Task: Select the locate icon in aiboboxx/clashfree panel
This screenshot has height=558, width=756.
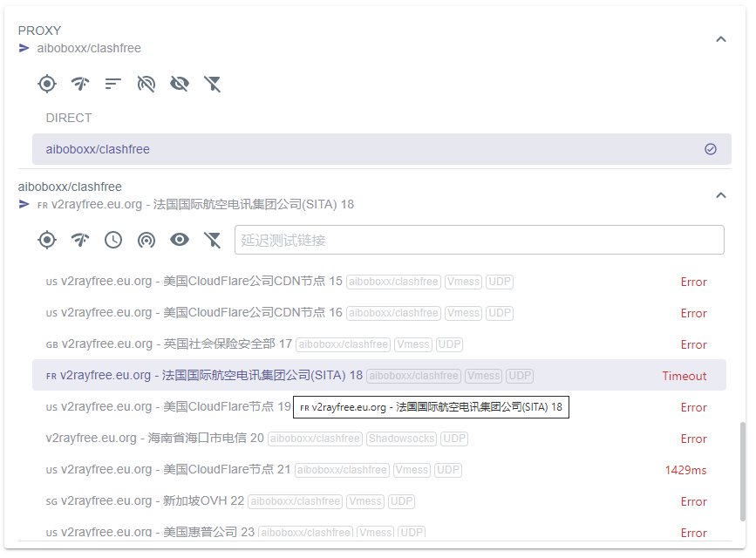Action: 47,240
